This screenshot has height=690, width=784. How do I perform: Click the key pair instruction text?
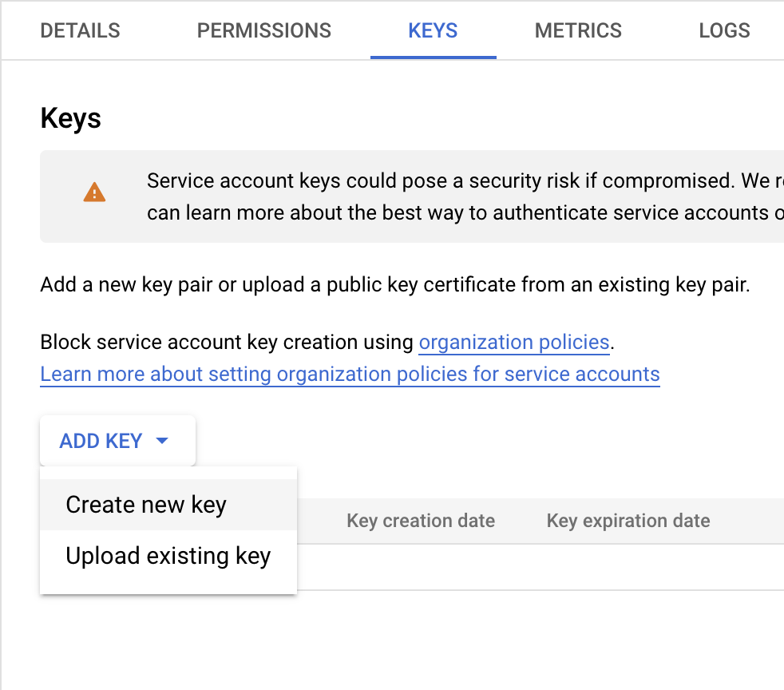click(x=394, y=284)
